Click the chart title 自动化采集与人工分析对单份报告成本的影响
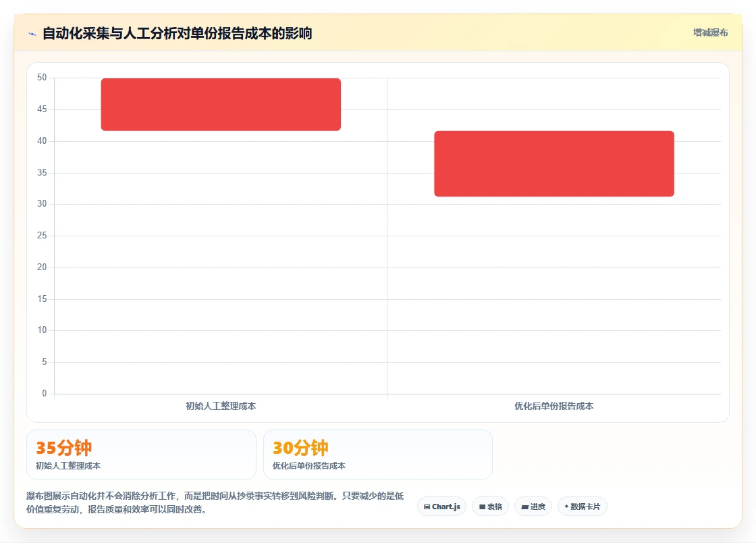 pos(178,33)
